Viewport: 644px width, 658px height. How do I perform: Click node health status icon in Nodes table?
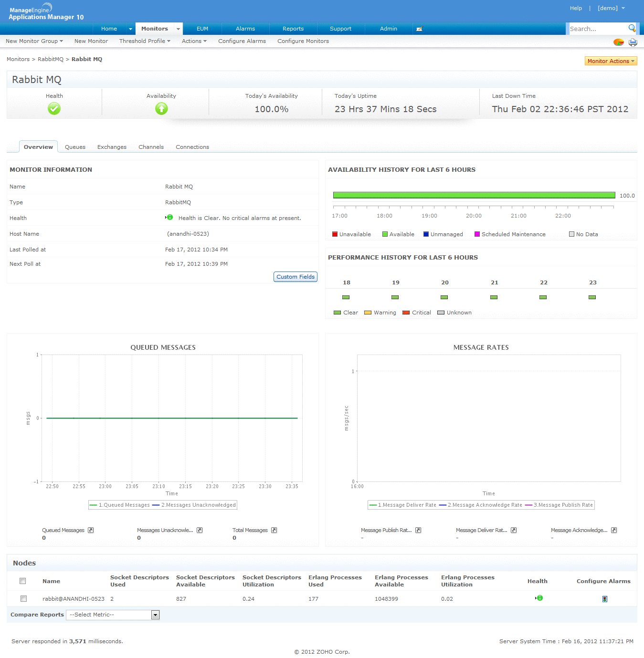[x=539, y=598]
